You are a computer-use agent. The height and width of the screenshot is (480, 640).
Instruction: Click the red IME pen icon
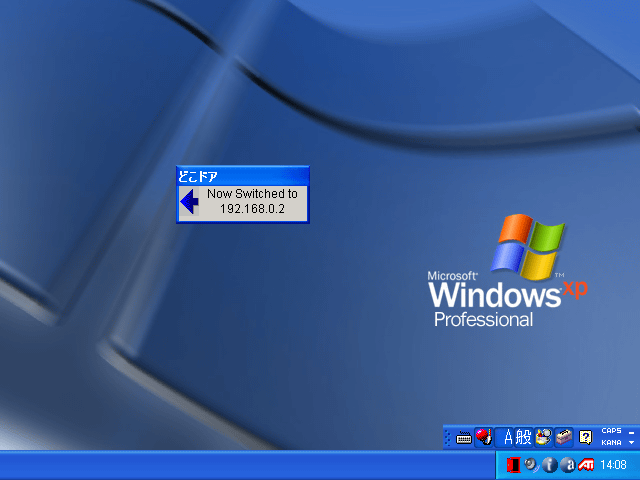484,437
